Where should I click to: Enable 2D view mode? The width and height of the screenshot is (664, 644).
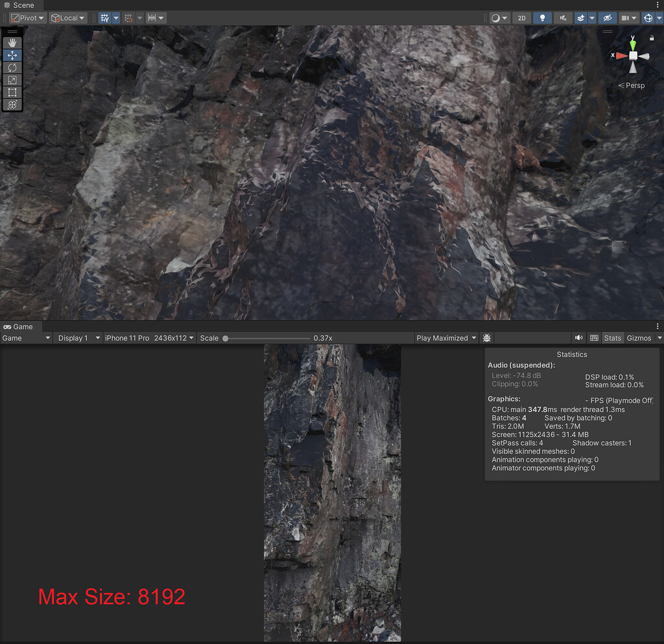pos(521,18)
